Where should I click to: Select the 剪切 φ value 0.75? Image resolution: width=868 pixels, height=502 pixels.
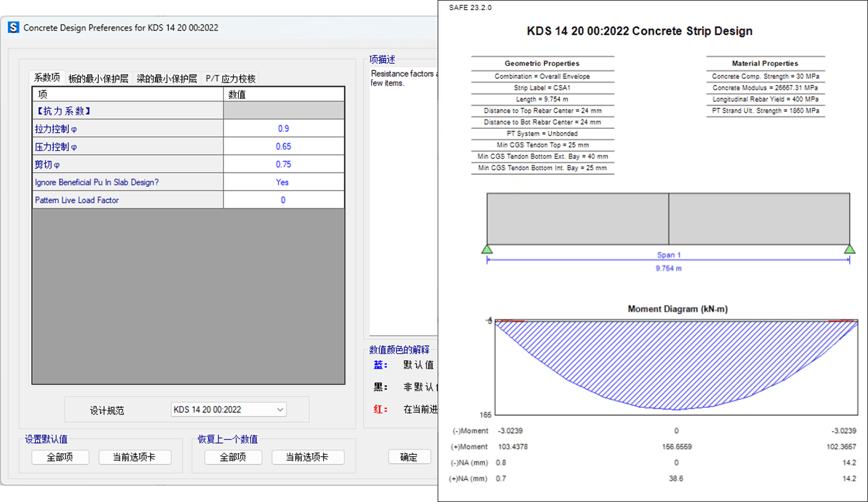(x=283, y=165)
